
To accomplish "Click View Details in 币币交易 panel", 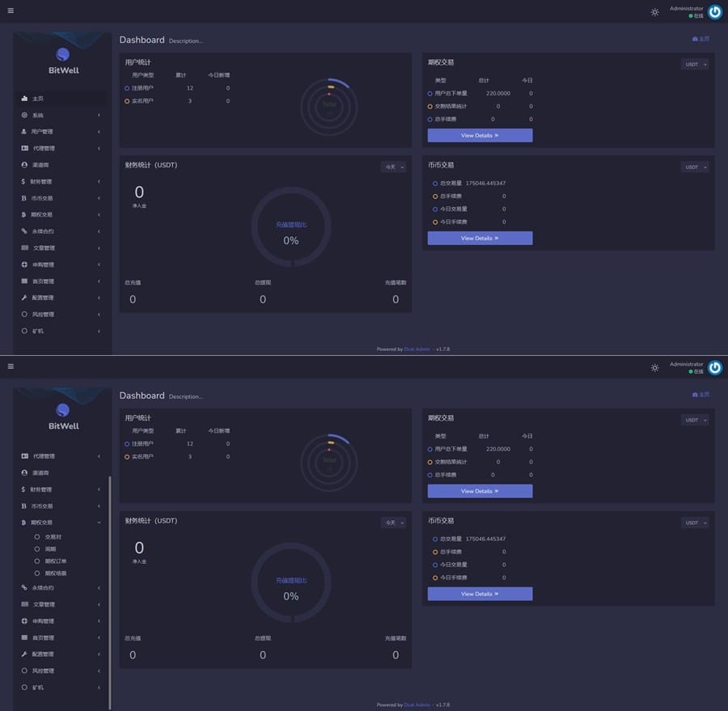I will point(480,238).
